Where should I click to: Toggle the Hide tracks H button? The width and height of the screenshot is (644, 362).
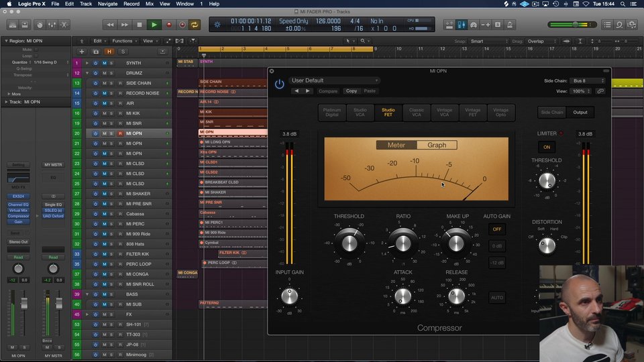coord(109,52)
